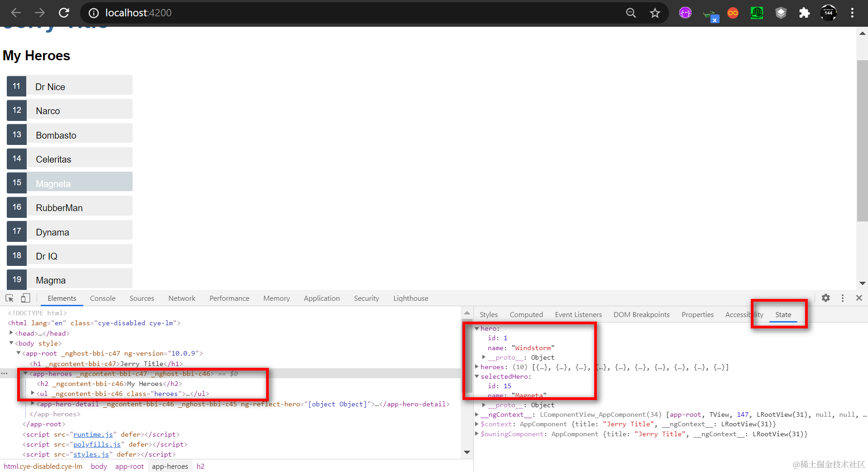Open the DOM Breakpoints pane
This screenshot has height=472, width=868.
click(x=641, y=315)
